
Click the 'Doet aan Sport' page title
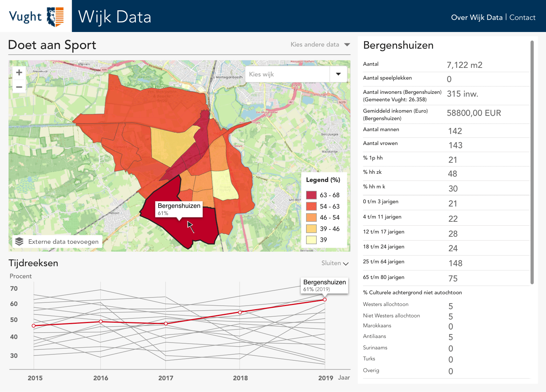click(x=52, y=45)
